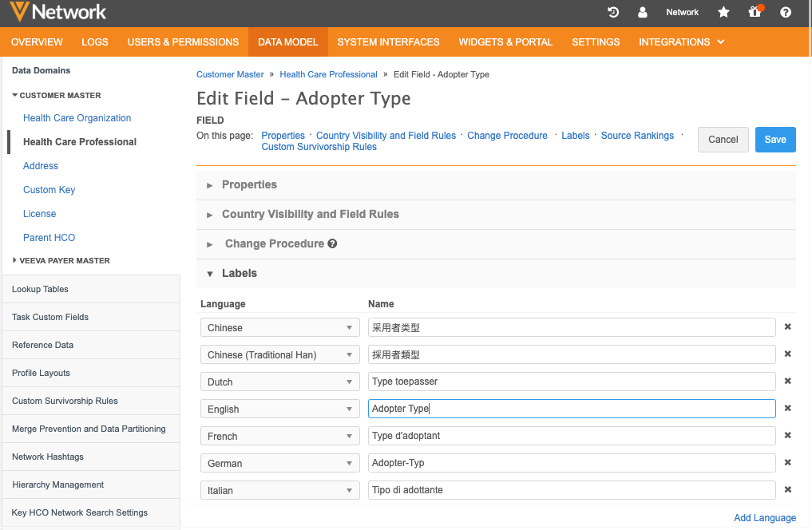The height and width of the screenshot is (530, 812).
Task: Remove the Dutch label row
Action: click(787, 382)
